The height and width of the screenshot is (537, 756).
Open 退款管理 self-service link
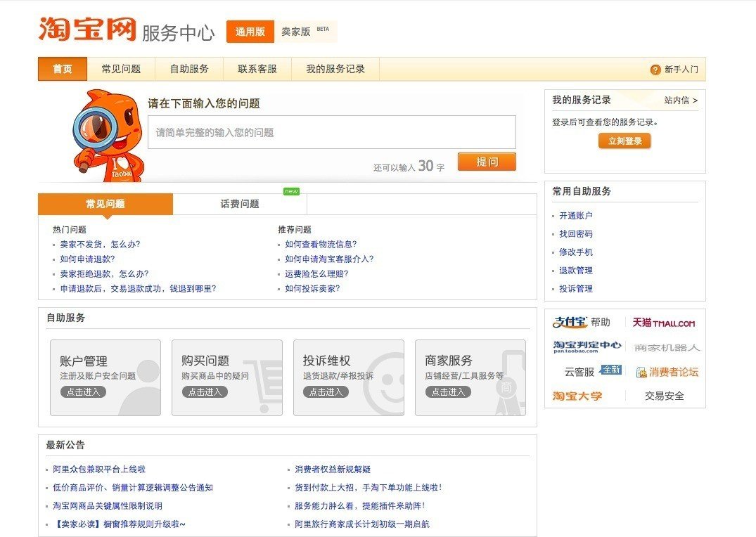click(576, 271)
